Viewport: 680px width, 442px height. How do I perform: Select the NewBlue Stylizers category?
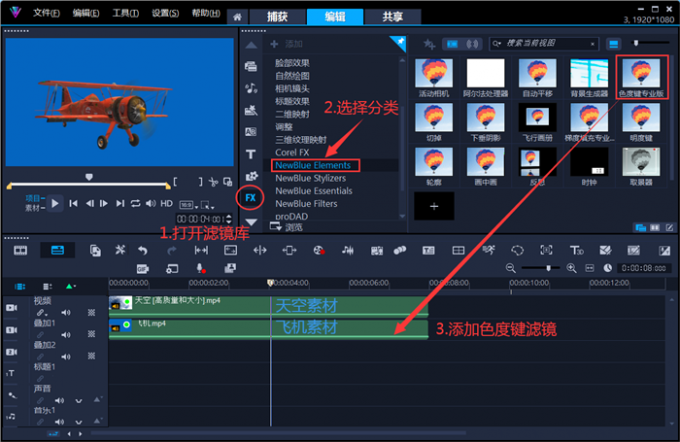pos(310,177)
